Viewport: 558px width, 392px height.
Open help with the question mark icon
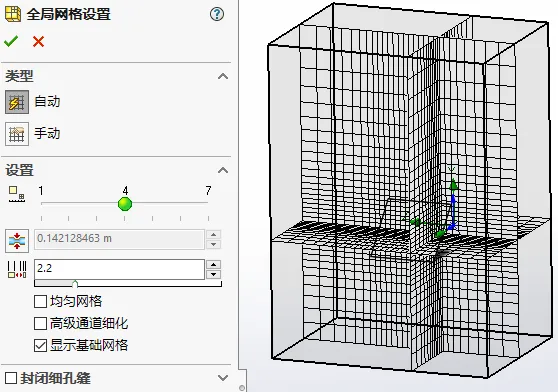[217, 14]
